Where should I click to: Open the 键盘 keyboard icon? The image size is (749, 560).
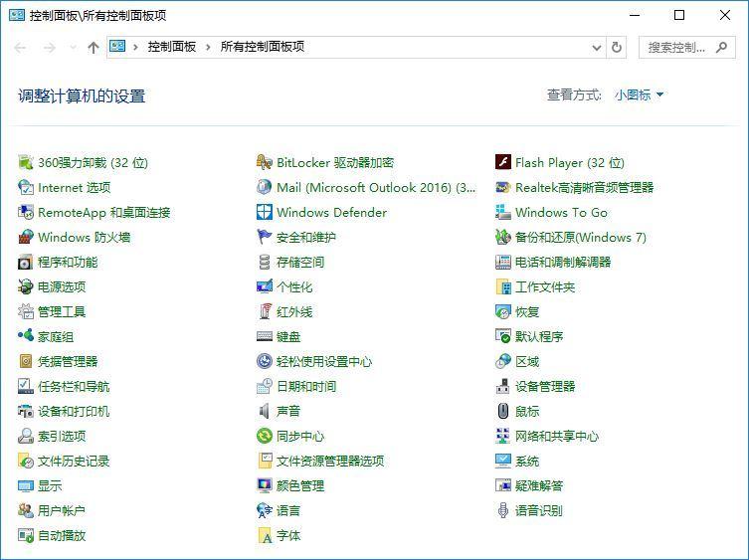(x=265, y=336)
